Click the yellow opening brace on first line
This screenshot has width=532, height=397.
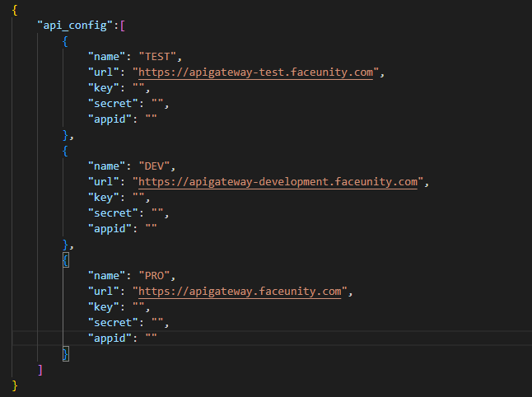(15, 10)
